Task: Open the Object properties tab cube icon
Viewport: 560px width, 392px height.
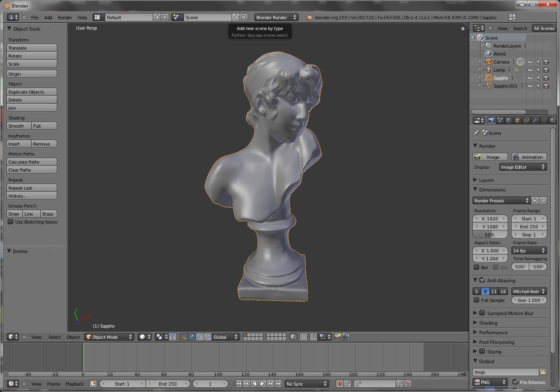Action: click(x=518, y=120)
